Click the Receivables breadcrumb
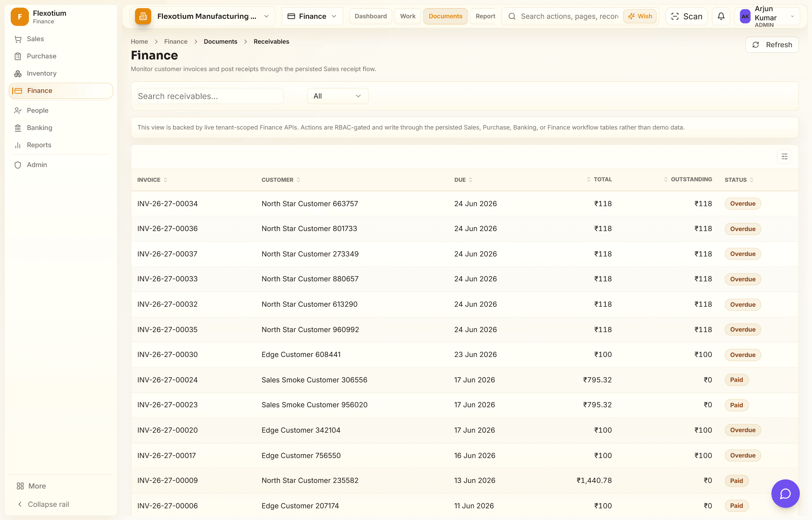Viewport: 812px width, 520px height. point(271,42)
